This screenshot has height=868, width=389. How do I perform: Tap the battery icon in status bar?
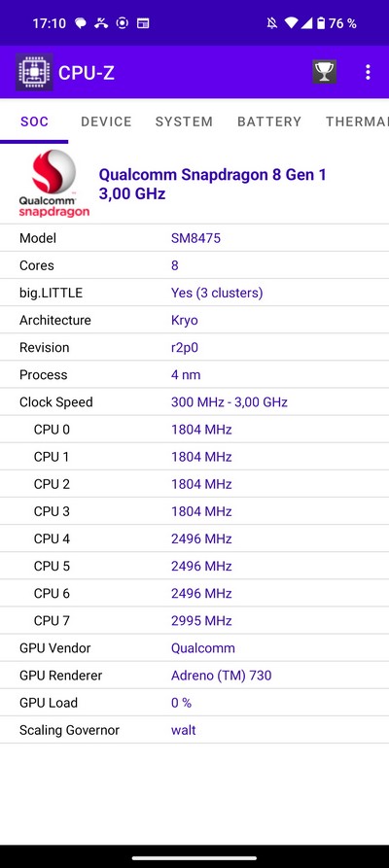coord(321,23)
